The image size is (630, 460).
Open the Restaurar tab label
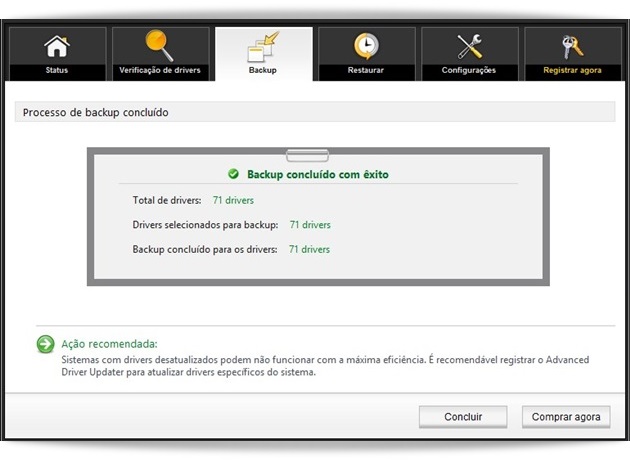(366, 70)
